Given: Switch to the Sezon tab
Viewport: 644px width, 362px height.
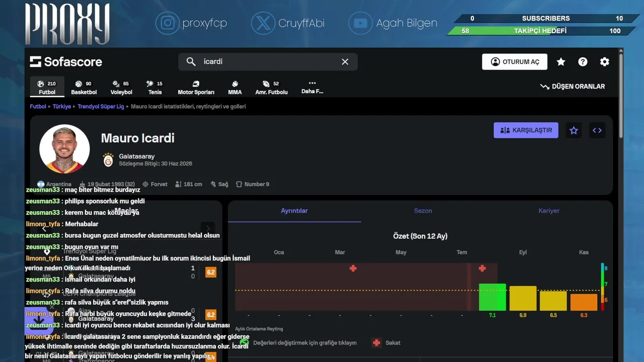Looking at the screenshot, I should tap(423, 211).
